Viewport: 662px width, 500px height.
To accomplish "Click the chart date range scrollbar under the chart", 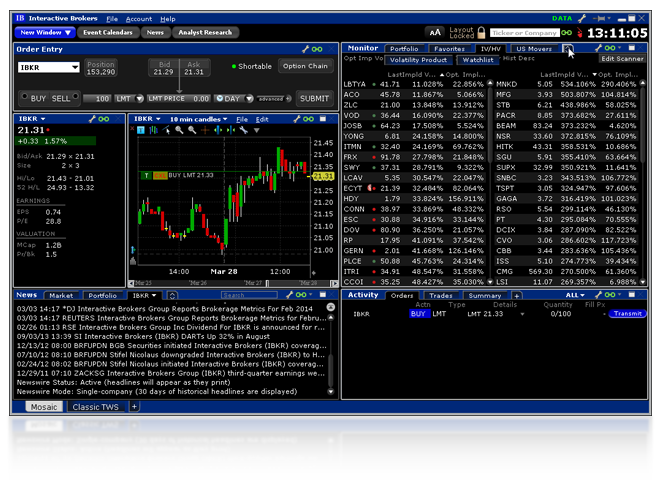I will [x=233, y=283].
